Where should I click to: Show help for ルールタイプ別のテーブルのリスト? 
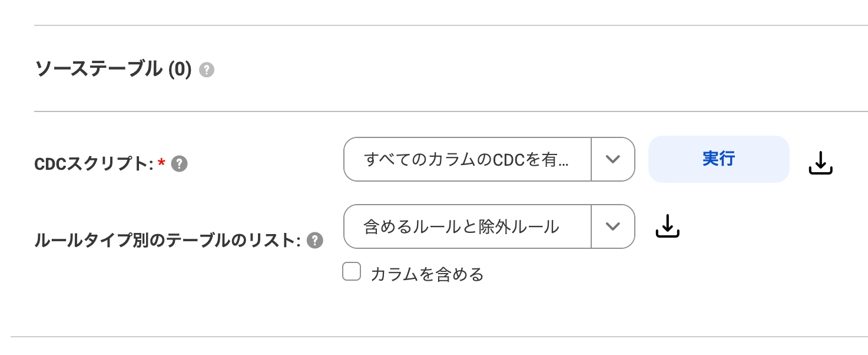coord(315,241)
